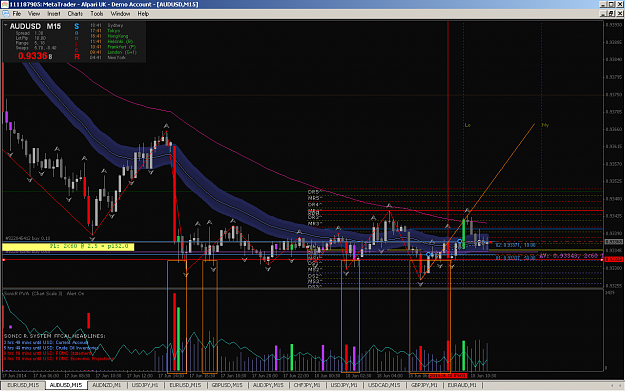Click the Tokyo session clock row
Image resolution: width=625 pixels, height=391 pixels.
[106, 31]
